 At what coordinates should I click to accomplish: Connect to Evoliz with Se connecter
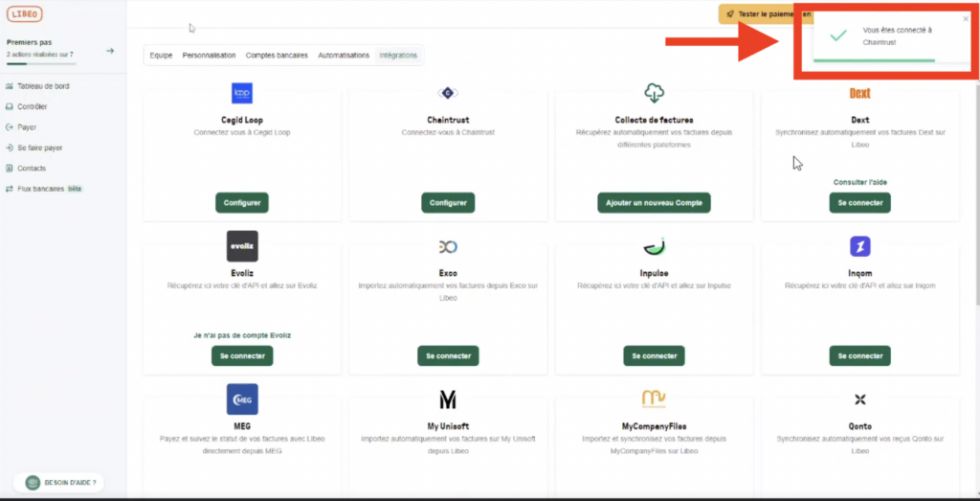pyautogui.click(x=242, y=356)
